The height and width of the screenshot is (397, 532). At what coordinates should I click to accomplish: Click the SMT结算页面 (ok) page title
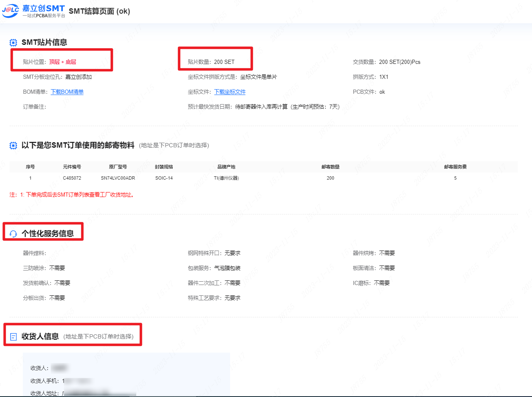click(x=99, y=11)
